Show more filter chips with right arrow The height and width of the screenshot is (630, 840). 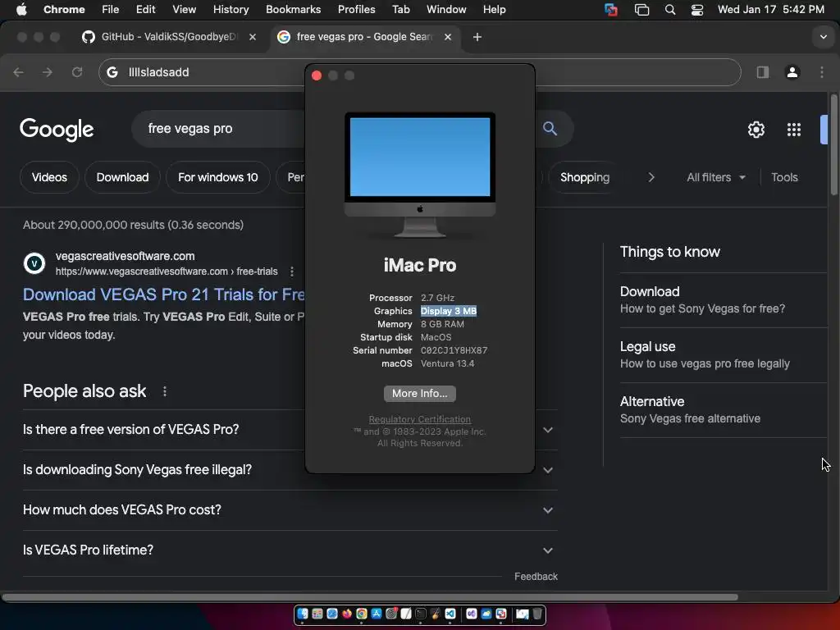[x=651, y=177]
